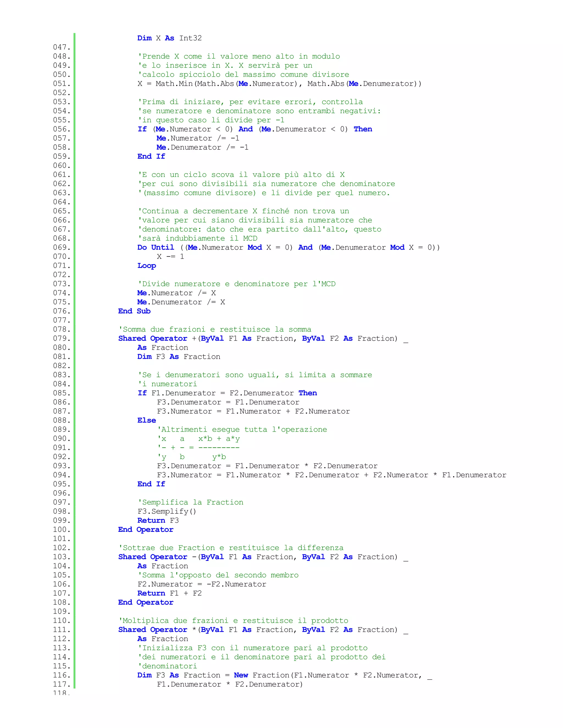Click line number 100 in the gutter
563x728 pixels.
62,530
